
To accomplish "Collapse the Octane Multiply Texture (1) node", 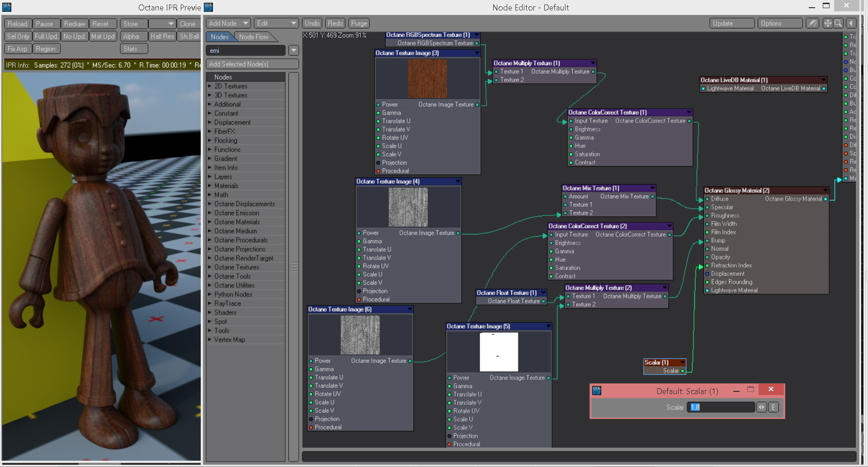I will coord(593,63).
